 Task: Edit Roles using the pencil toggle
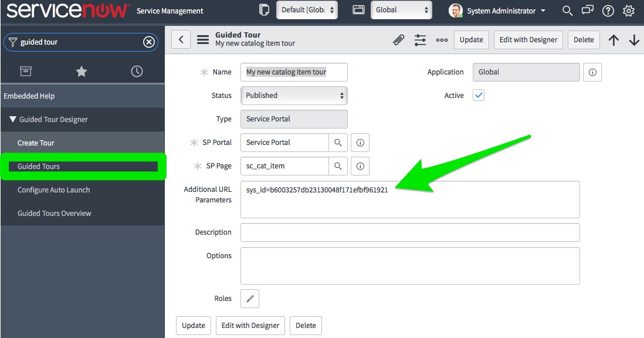click(x=249, y=298)
